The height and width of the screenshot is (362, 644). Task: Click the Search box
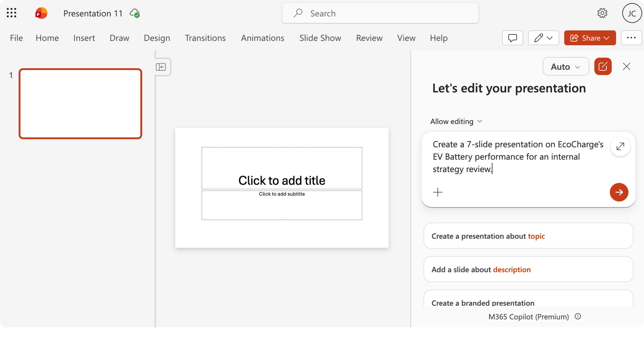pos(380,13)
